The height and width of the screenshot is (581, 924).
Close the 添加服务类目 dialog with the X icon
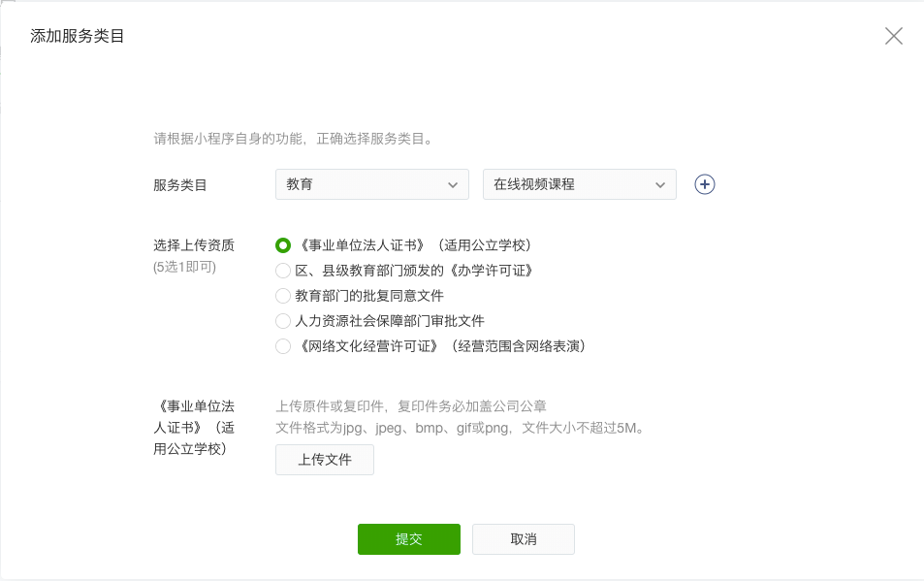click(893, 36)
